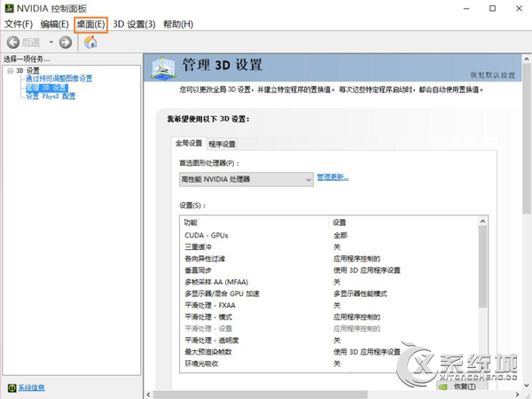The width and height of the screenshot is (532, 399).
Task: Click the Back arrow icon in toolbar
Action: pos(13,43)
